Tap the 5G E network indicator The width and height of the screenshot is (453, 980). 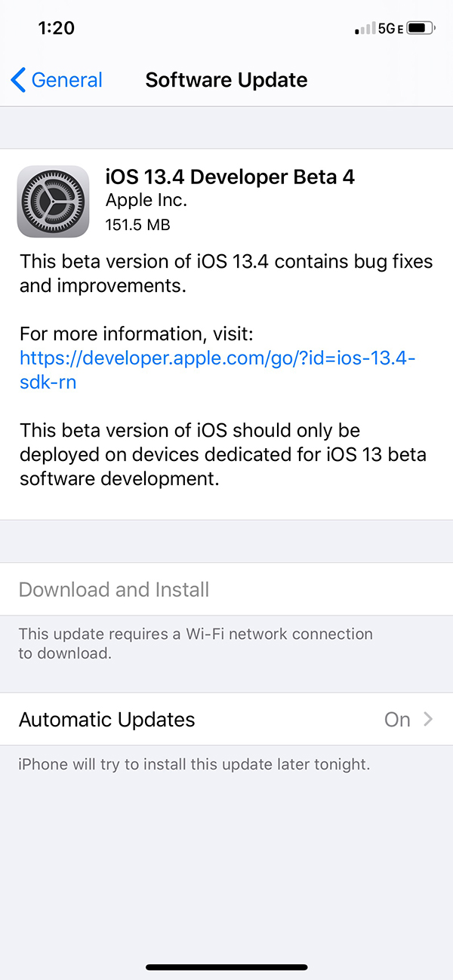tap(390, 29)
